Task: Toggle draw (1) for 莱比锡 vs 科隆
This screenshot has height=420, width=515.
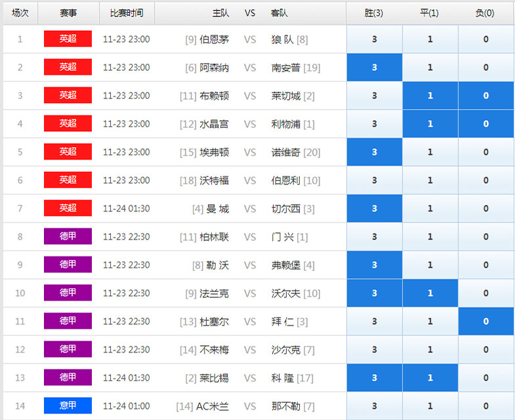Action: (430, 378)
